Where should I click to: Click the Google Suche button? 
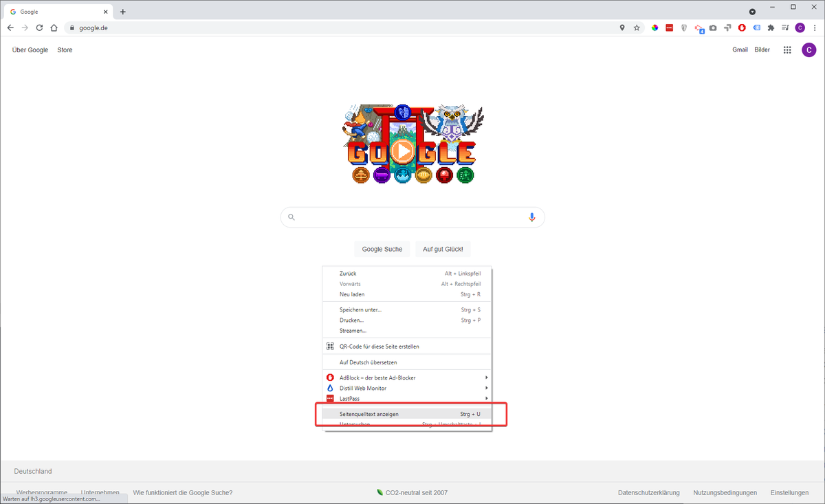pos(382,249)
